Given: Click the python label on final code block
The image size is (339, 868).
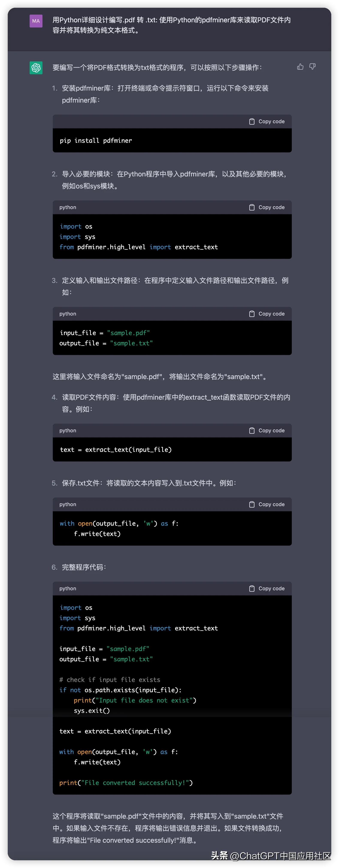Looking at the screenshot, I should 67,588.
